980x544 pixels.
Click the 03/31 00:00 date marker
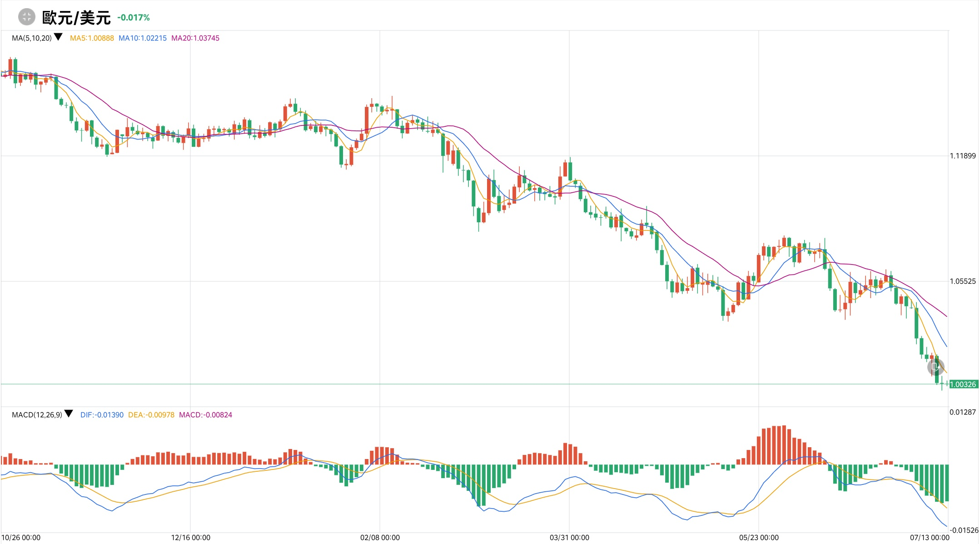click(569, 538)
